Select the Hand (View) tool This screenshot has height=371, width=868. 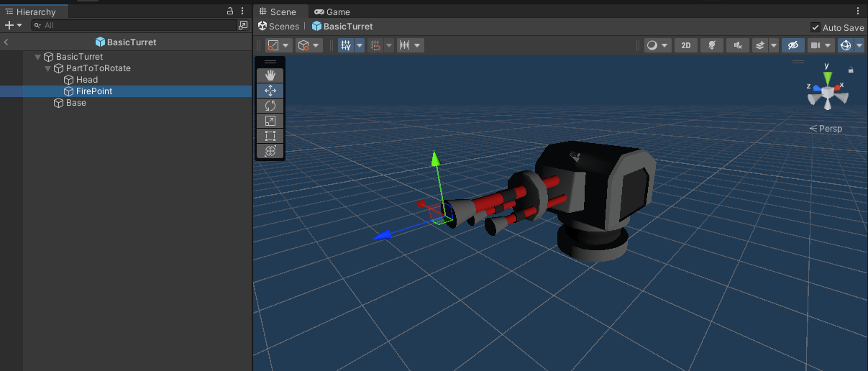click(x=270, y=75)
